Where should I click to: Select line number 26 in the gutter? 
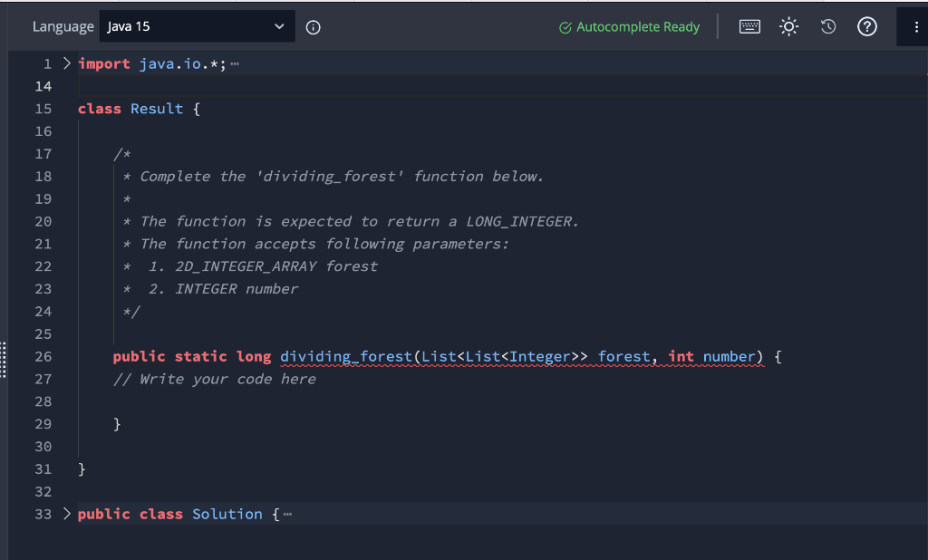pos(43,356)
